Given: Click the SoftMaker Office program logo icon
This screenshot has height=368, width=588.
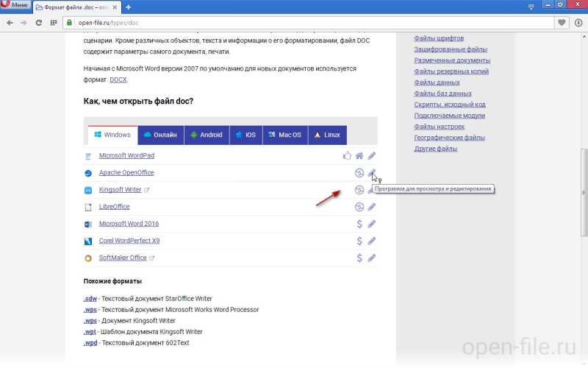Looking at the screenshot, I should pos(88,258).
